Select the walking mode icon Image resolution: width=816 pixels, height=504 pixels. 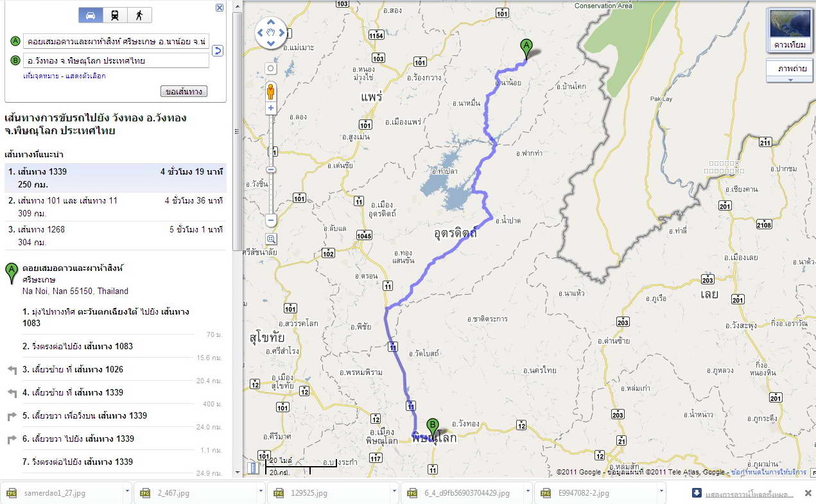pyautogui.click(x=139, y=15)
